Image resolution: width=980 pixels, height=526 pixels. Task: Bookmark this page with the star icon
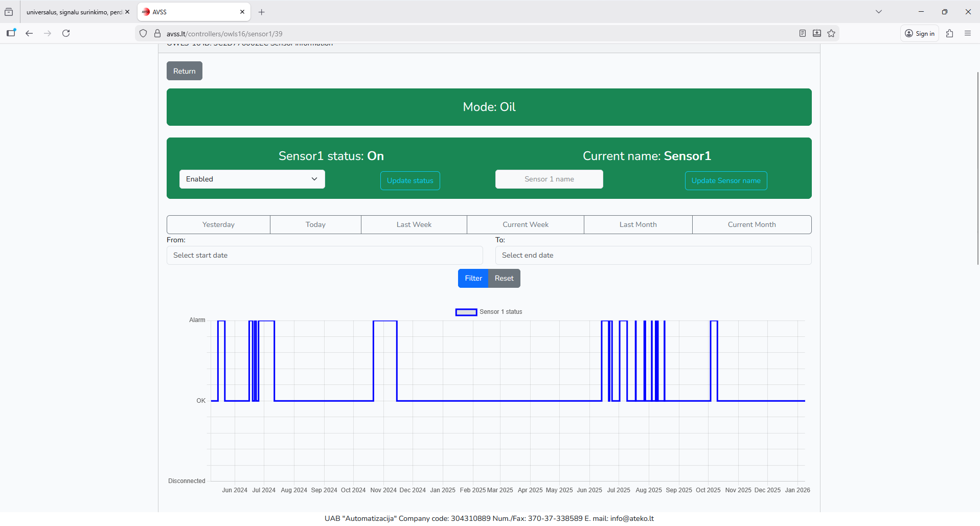831,33
